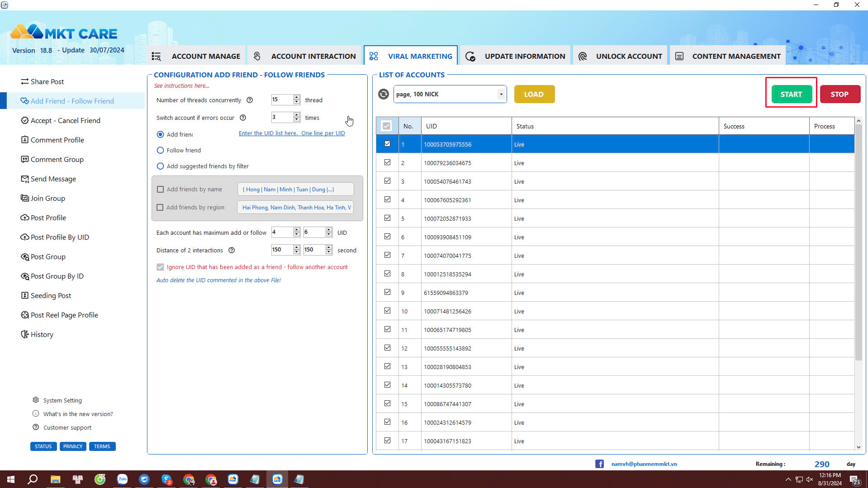Select the Add friend radio option
Viewport: 868px width, 488px height.
[x=160, y=134]
